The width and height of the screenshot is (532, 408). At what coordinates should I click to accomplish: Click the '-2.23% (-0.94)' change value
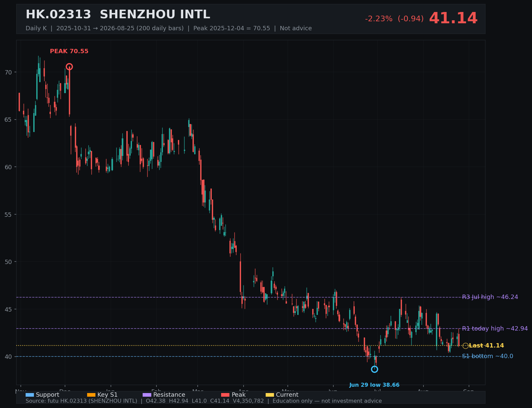(x=394, y=19)
